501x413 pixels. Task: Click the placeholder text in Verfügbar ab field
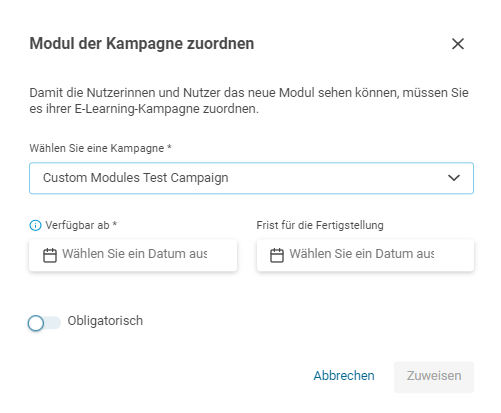coord(135,254)
